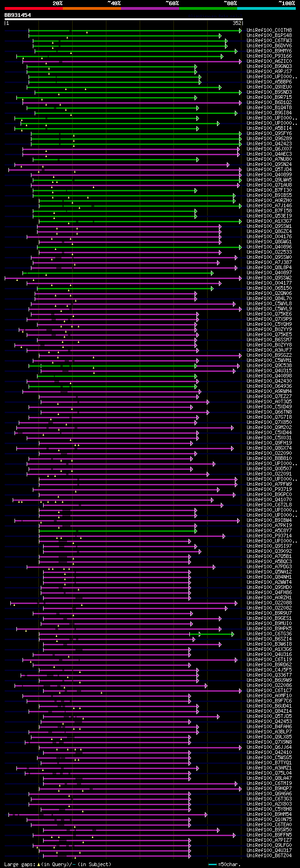The width and height of the screenshot is (300, 868).
Task: Click the green alignment bar for UniRef100_C0ITH8
Action: [x=135, y=30]
